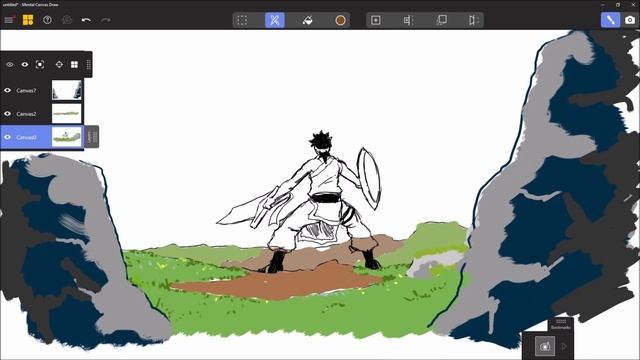Open the Bookmarks panel tab
Image resolution: width=640 pixels, height=360 pixels.
coord(560,324)
